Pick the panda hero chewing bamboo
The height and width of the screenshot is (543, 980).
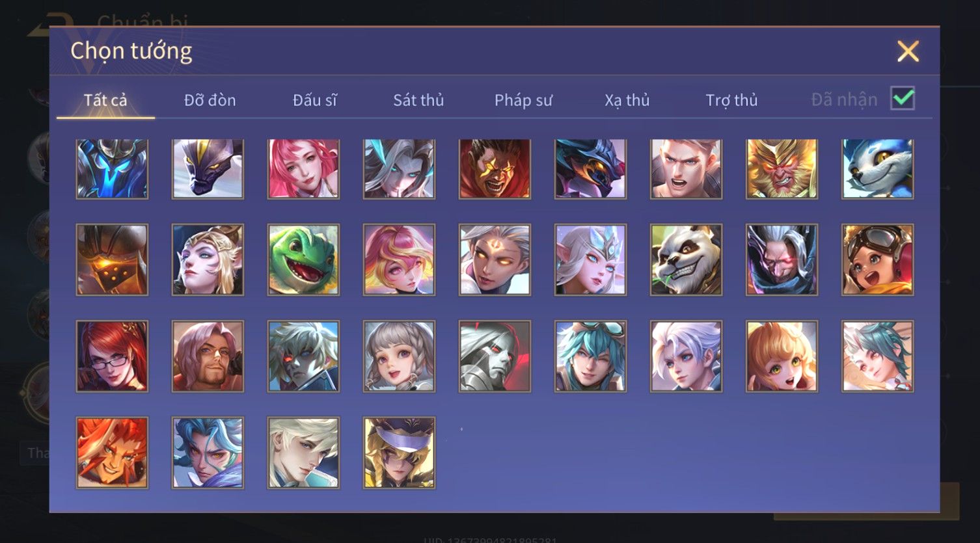[686, 260]
